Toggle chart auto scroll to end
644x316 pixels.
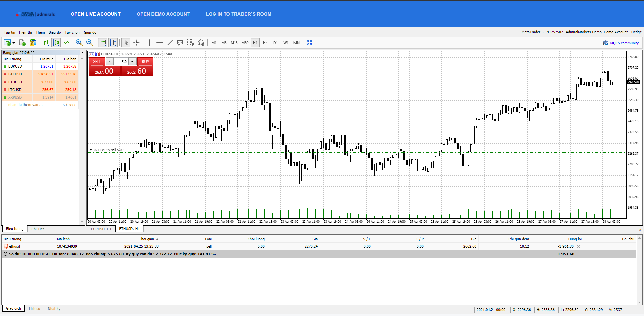tap(103, 43)
